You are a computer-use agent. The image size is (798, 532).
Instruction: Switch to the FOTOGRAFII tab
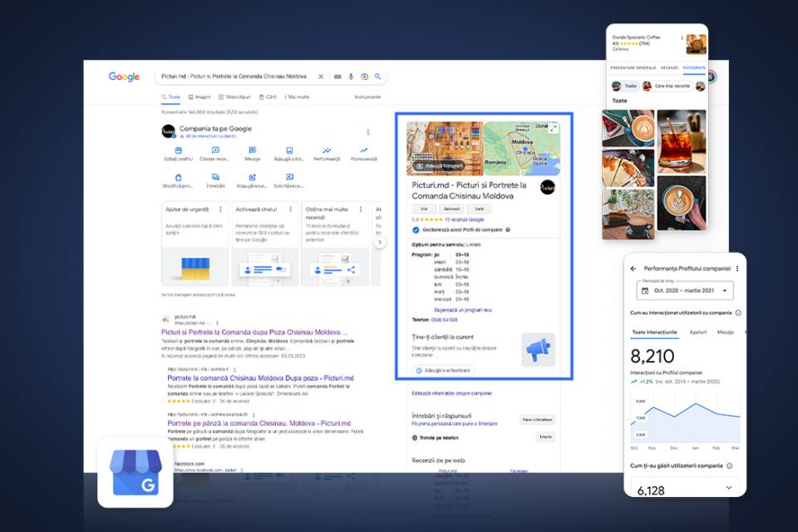(x=694, y=67)
